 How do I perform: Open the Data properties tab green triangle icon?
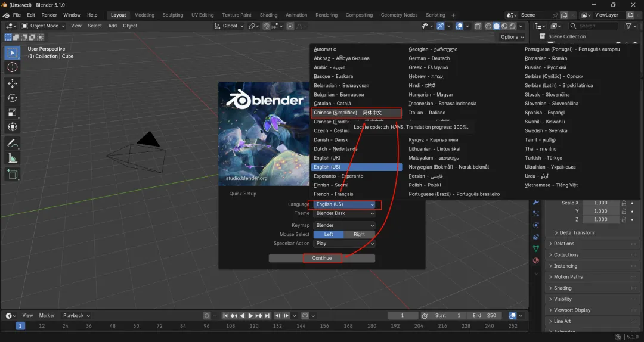click(x=536, y=249)
